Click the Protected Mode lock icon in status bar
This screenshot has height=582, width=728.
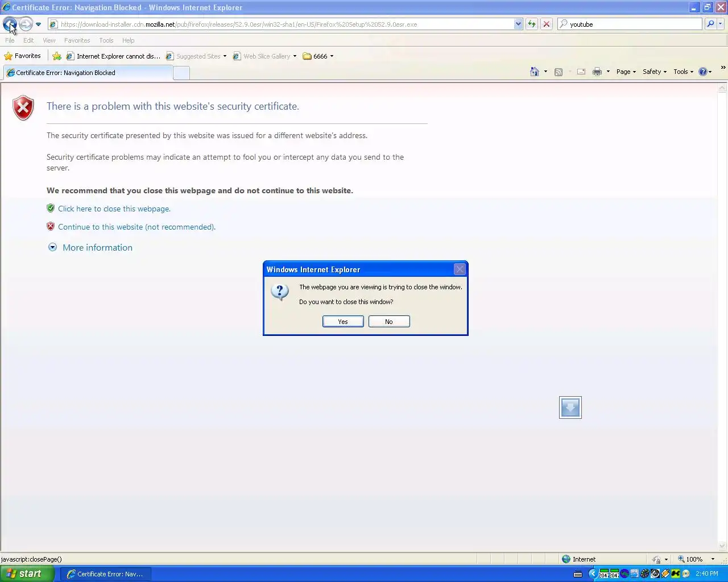click(x=656, y=559)
